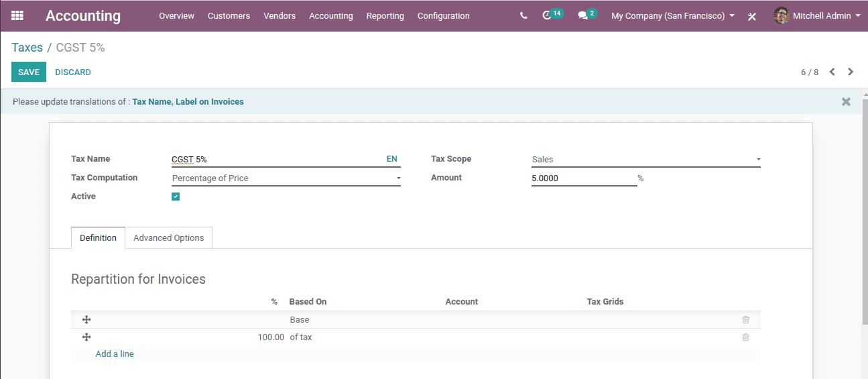Open Reporting menu
Viewport: 868px width, 379px height.
[x=385, y=15]
